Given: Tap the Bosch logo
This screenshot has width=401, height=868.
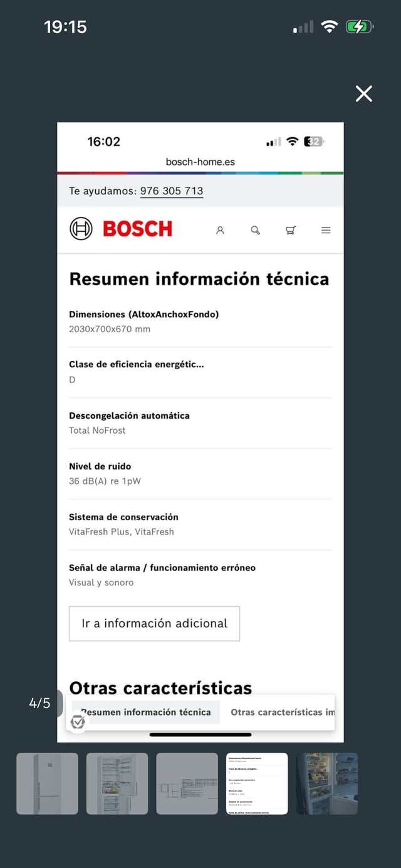Looking at the screenshot, I should [121, 229].
